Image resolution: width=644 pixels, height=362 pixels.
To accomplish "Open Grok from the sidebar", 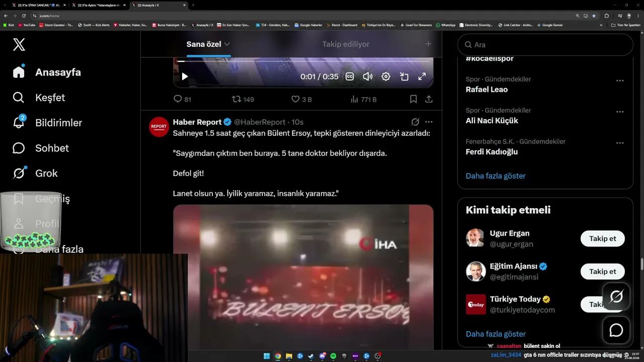I will tap(35, 173).
